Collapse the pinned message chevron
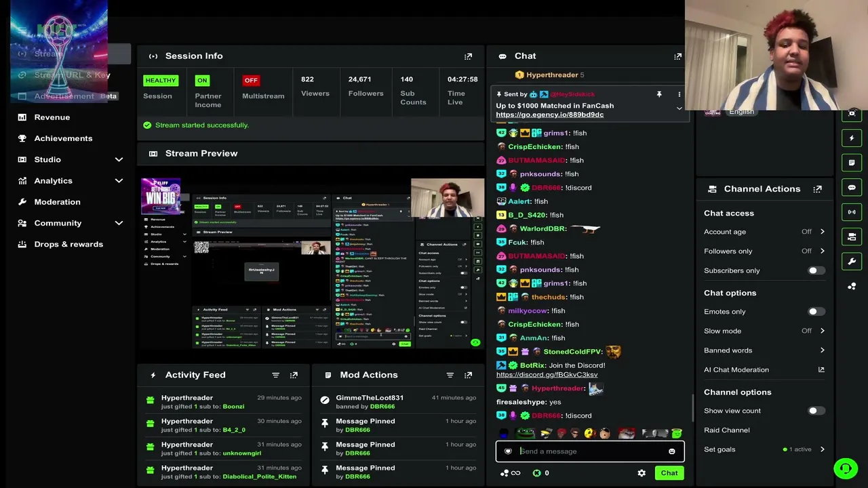 point(679,108)
